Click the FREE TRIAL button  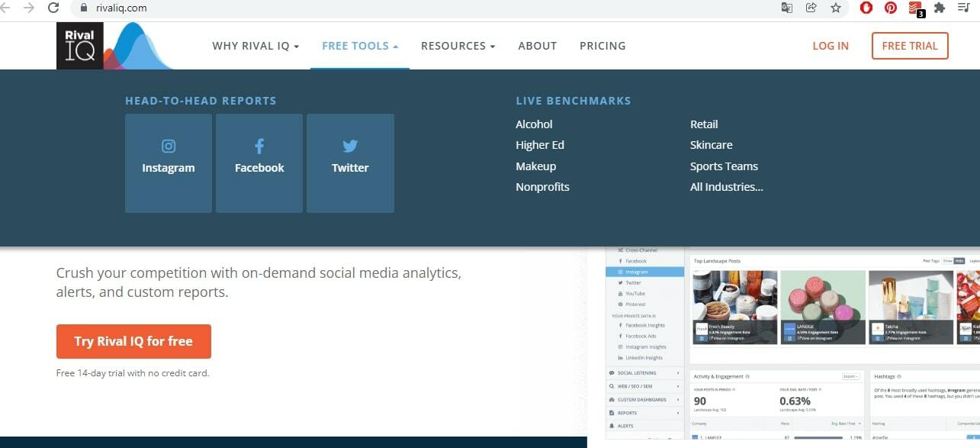(x=910, y=46)
